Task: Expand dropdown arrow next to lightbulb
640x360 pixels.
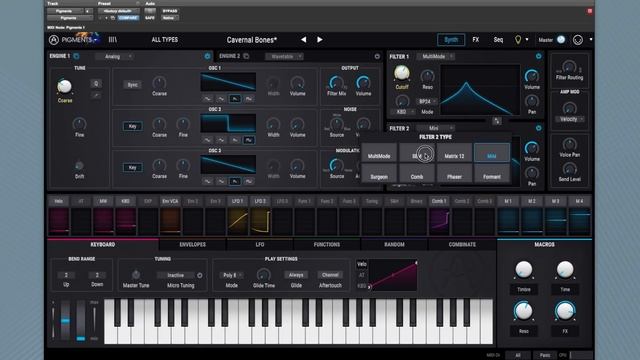Action: (527, 40)
